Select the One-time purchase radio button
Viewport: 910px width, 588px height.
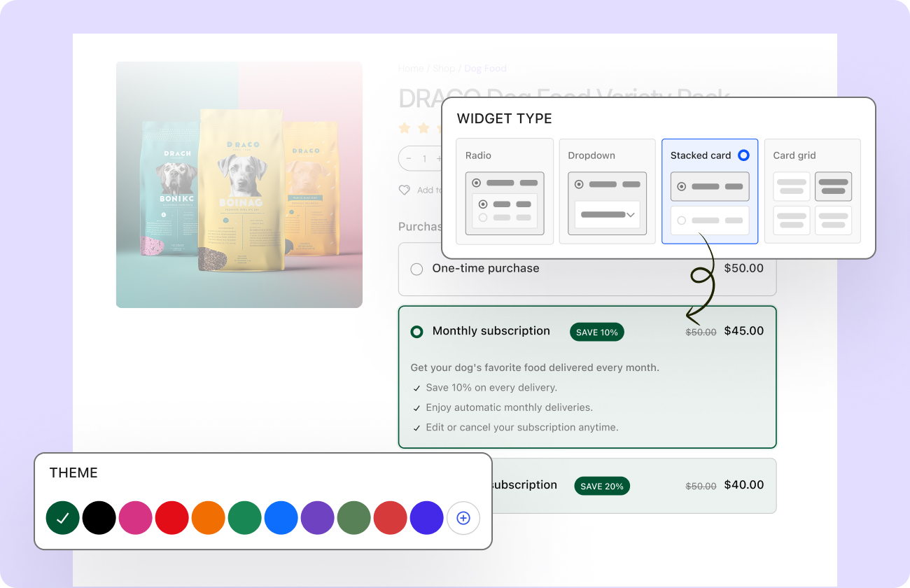[416, 269]
